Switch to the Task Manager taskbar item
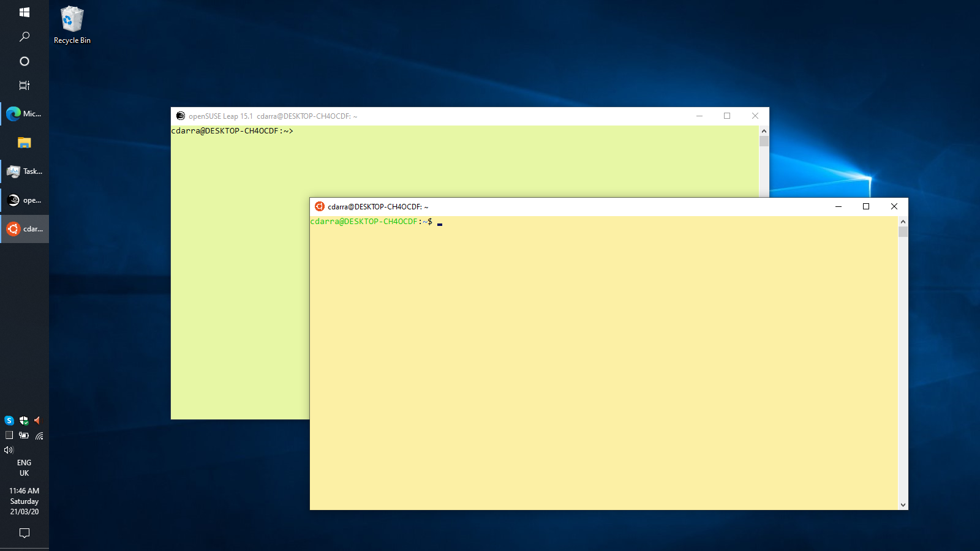The width and height of the screenshot is (980, 551). click(24, 171)
